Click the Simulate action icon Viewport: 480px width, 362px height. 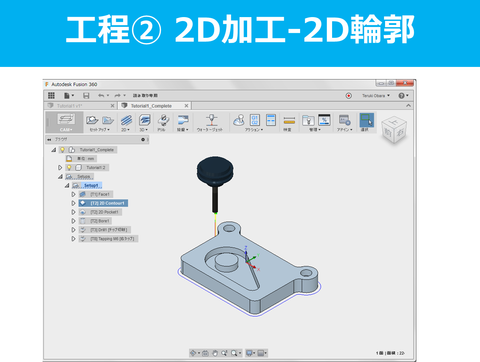point(239,120)
